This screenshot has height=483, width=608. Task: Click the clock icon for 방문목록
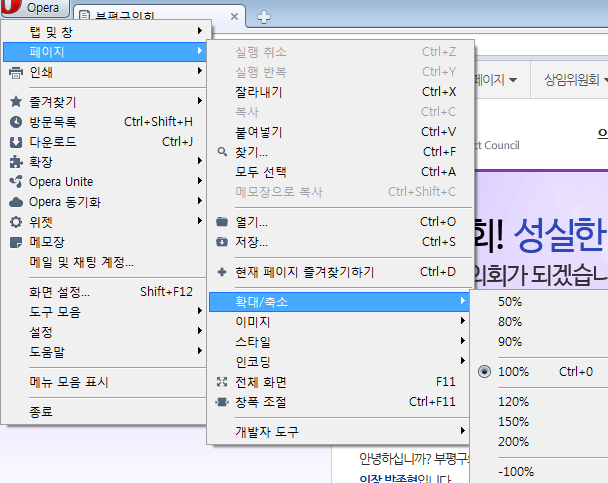point(16,122)
